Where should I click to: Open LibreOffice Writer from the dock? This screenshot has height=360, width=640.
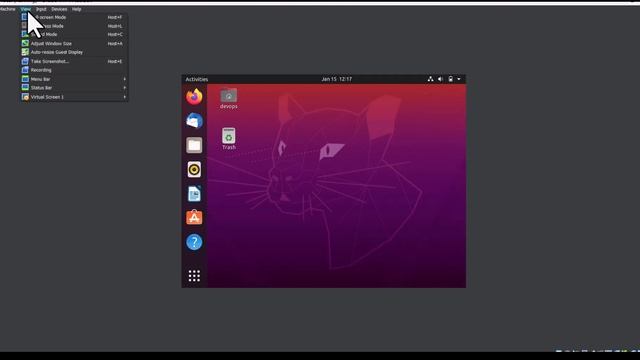(194, 194)
